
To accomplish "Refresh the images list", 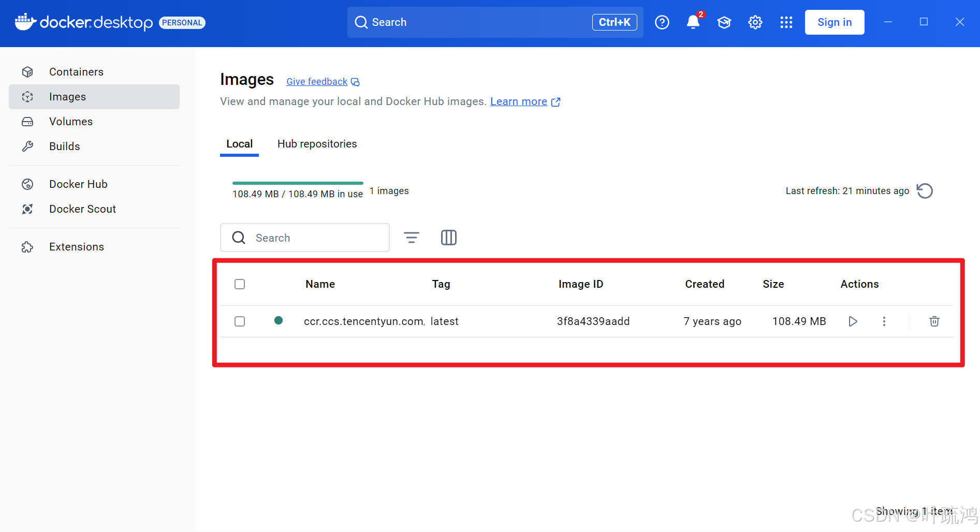I will point(926,190).
